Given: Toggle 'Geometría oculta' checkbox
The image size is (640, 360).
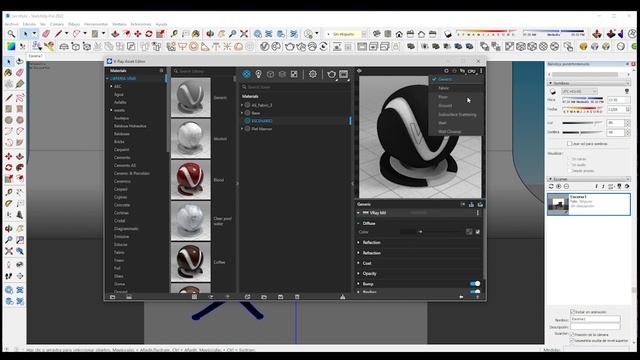Looking at the screenshot, I should [572, 340].
